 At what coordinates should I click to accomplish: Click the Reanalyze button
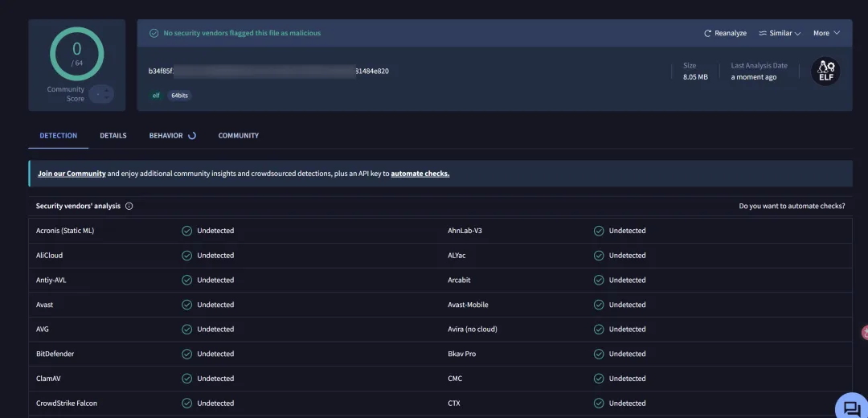click(725, 33)
